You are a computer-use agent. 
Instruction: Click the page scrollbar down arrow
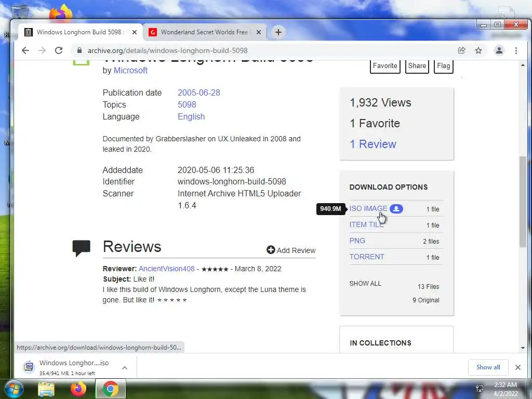523,348
